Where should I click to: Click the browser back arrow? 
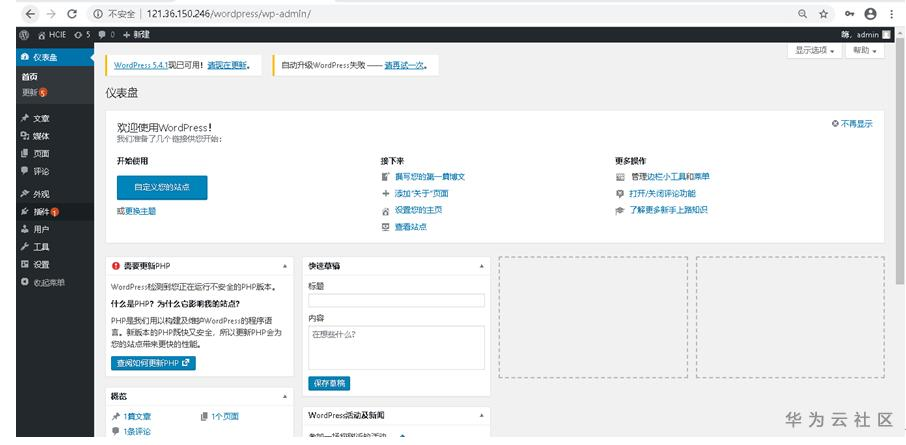coord(30,14)
